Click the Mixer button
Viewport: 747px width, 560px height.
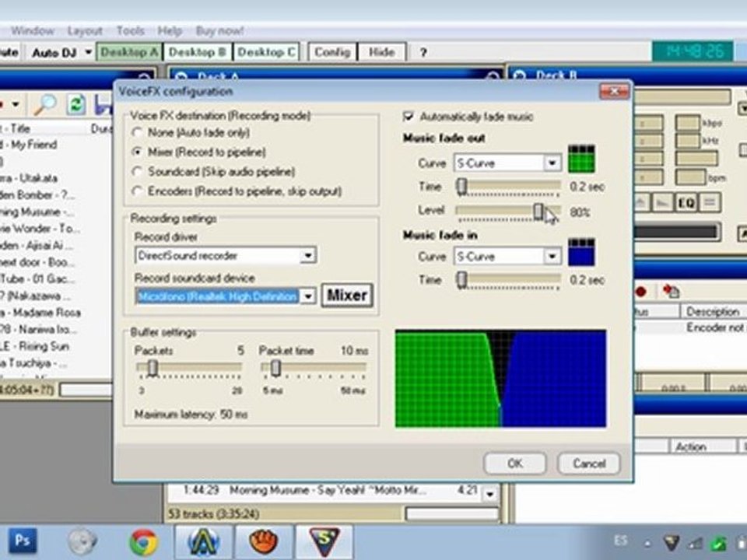pyautogui.click(x=347, y=296)
